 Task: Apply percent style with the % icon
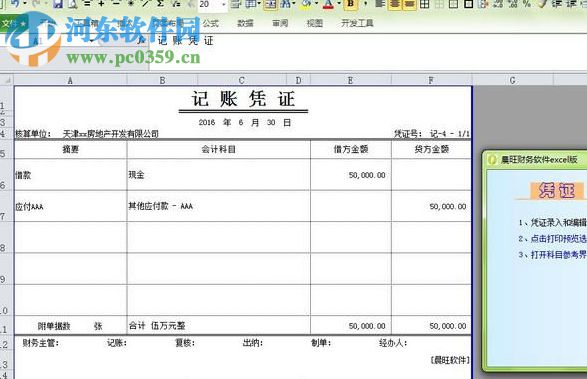click(x=527, y=4)
